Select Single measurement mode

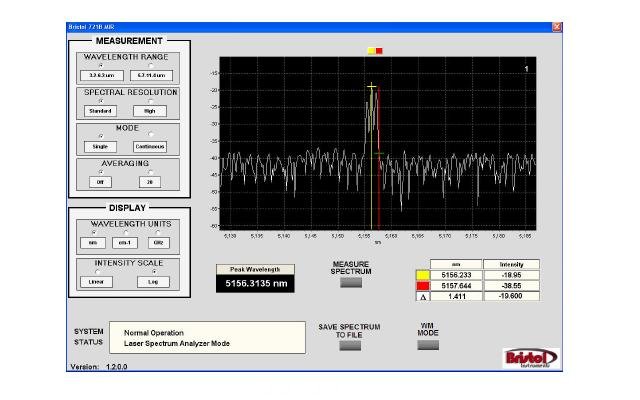click(x=100, y=146)
